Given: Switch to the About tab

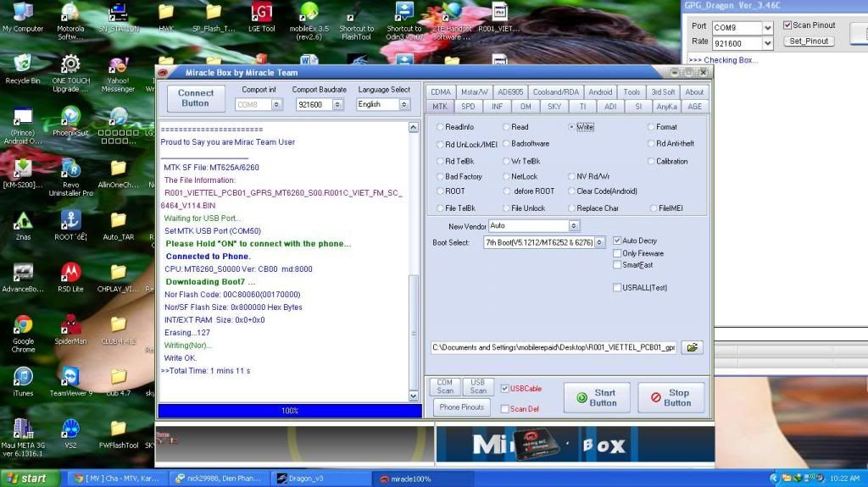Looking at the screenshot, I should coord(694,91).
